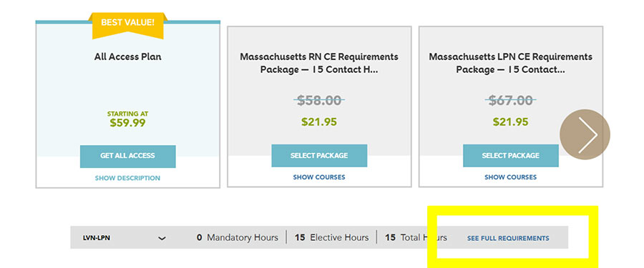Show courses for LPN CE package
Viewport: 644px width, 268px height.
coord(510,177)
